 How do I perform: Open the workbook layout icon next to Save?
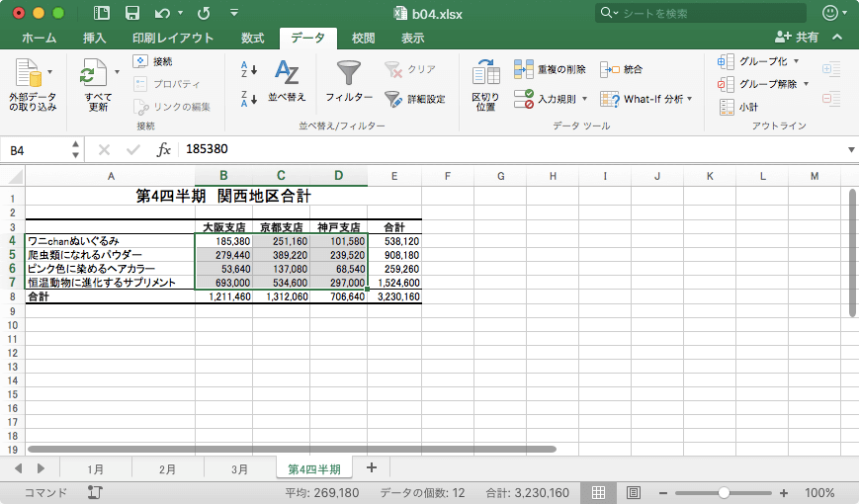pos(102,13)
